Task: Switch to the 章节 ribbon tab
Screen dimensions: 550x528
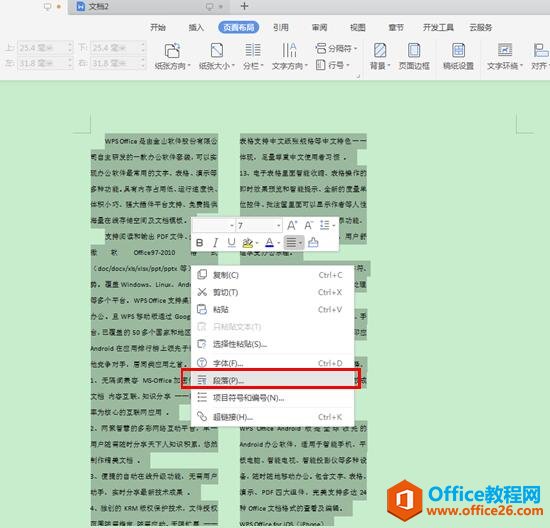Action: coord(396,27)
